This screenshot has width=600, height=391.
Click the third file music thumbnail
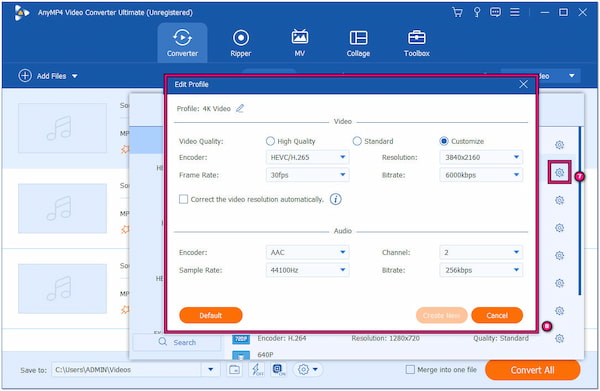[x=62, y=289]
